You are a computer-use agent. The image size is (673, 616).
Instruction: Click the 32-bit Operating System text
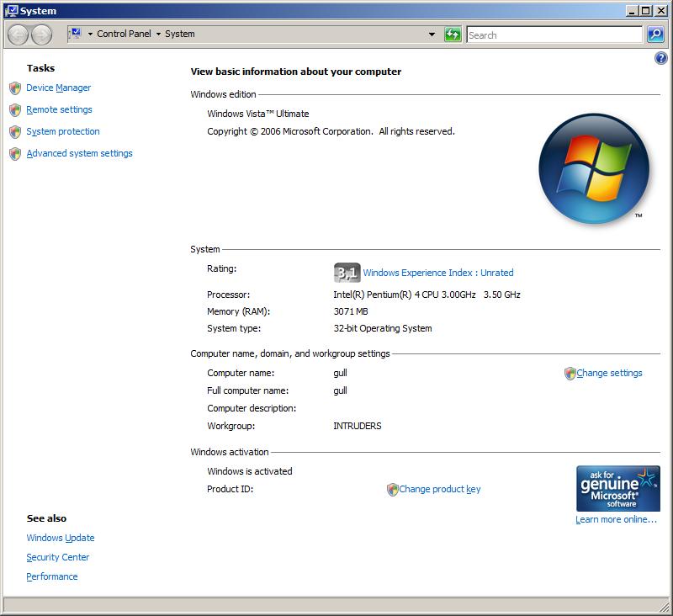click(383, 329)
